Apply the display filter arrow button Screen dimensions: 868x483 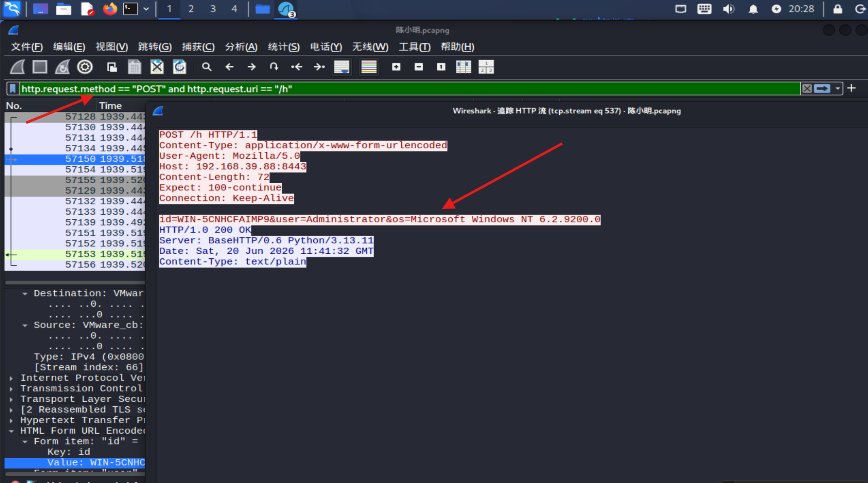click(x=822, y=89)
